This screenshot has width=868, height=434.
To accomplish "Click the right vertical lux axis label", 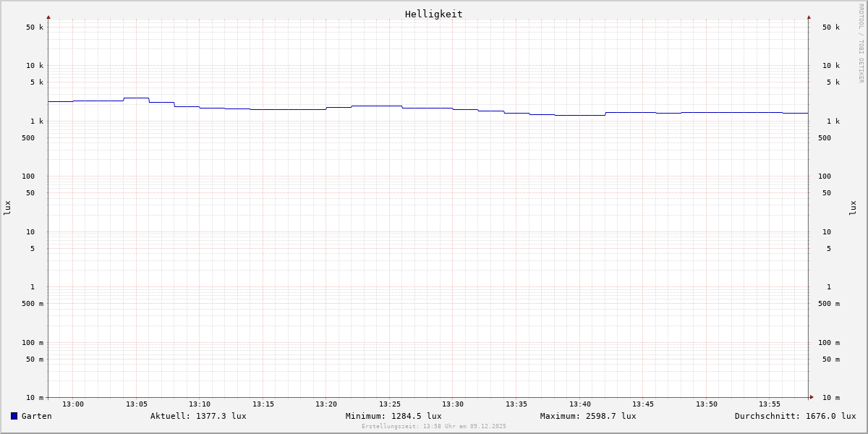I will pos(853,208).
